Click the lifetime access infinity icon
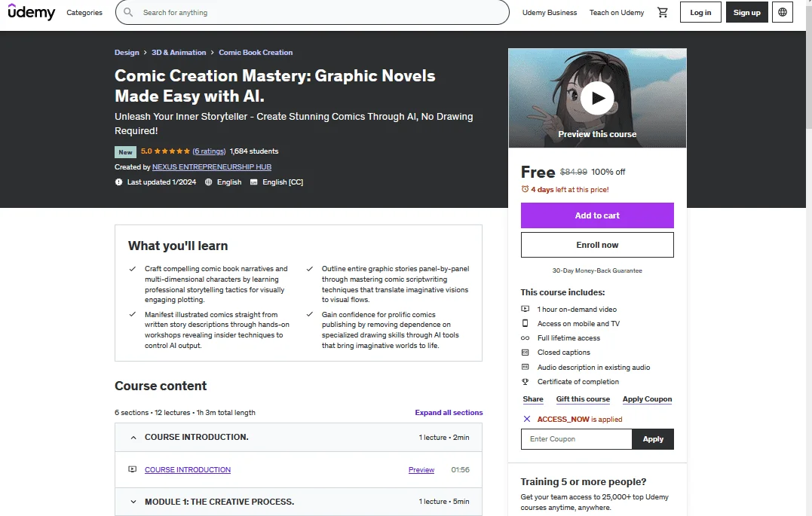 click(525, 338)
